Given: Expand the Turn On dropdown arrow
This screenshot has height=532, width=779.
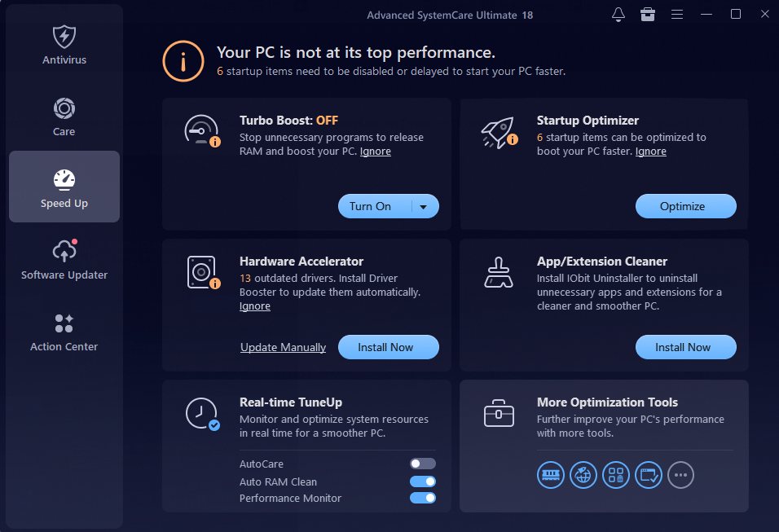Looking at the screenshot, I should coord(424,207).
